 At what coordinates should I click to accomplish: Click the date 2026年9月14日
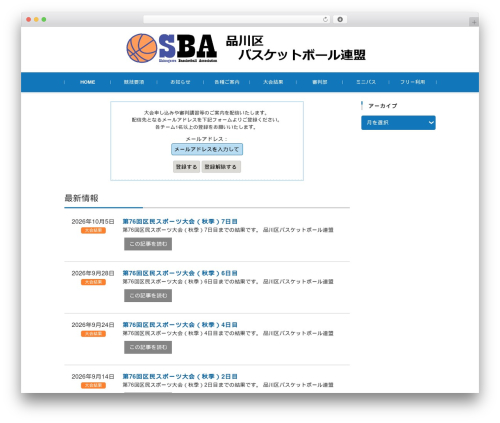[x=93, y=377]
